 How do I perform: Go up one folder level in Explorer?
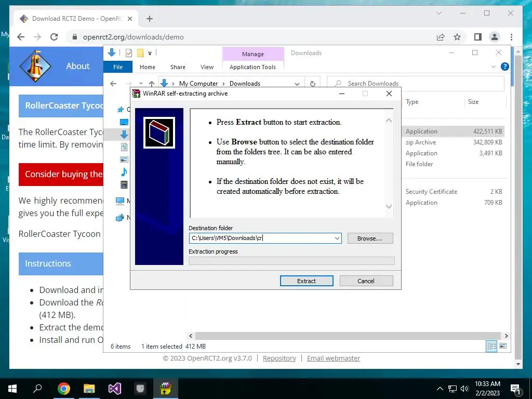coord(152,84)
